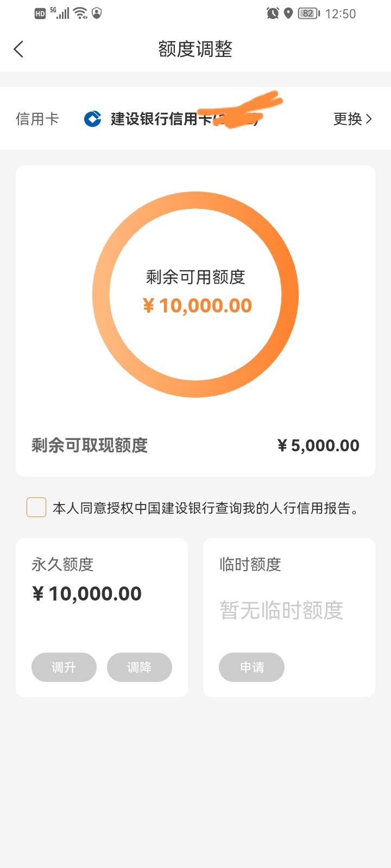
Task: Tap the 申请 temporary limit button
Action: click(251, 667)
